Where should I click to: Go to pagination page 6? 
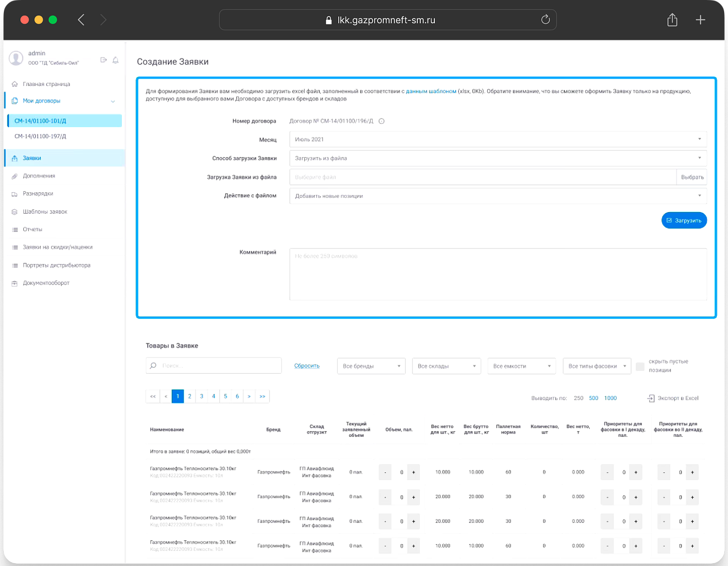pos(237,397)
